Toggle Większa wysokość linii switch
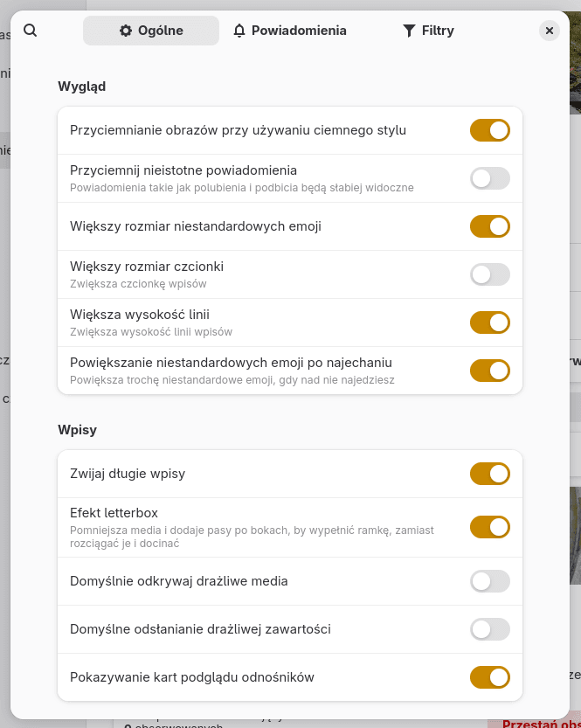The image size is (581, 728). (489, 322)
